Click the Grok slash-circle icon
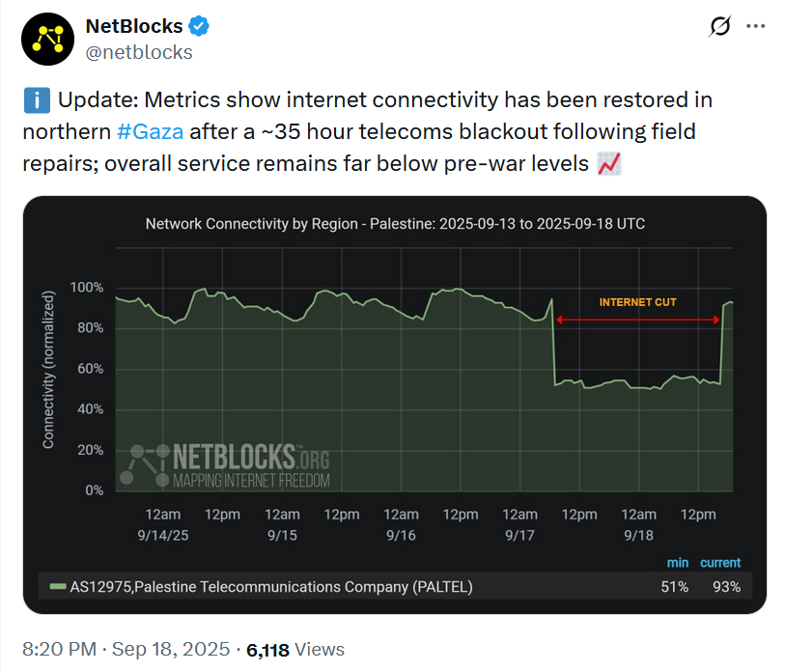 click(x=718, y=27)
